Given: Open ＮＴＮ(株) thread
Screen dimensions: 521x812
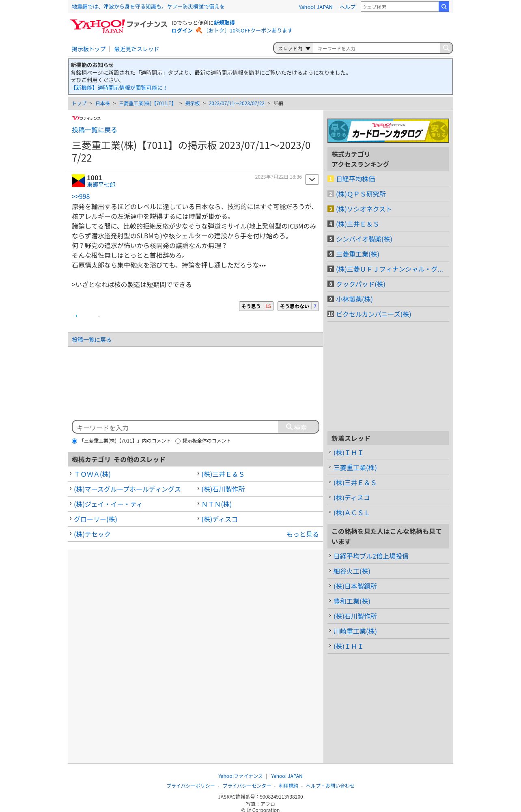Looking at the screenshot, I should 217,504.
